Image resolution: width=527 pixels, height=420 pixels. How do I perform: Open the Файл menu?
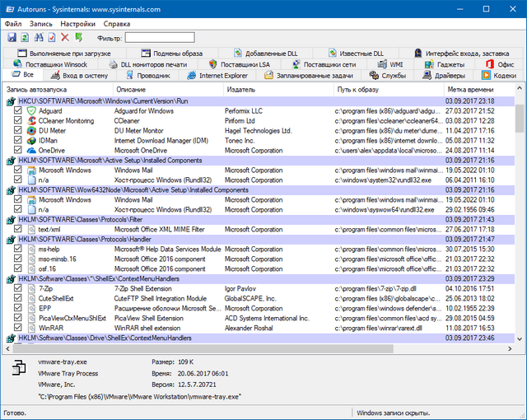(12, 24)
